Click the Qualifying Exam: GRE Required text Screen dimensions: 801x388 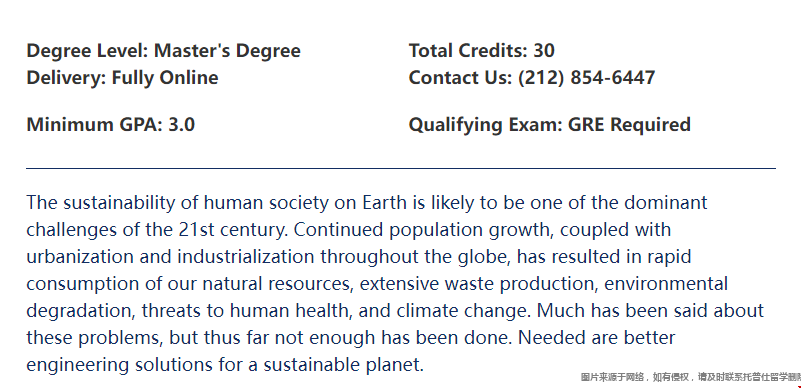(x=550, y=125)
